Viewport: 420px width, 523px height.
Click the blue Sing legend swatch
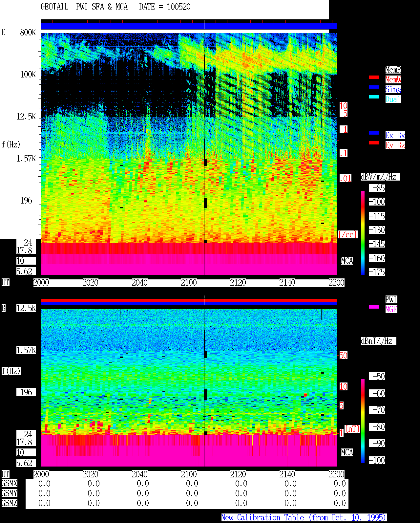point(374,87)
